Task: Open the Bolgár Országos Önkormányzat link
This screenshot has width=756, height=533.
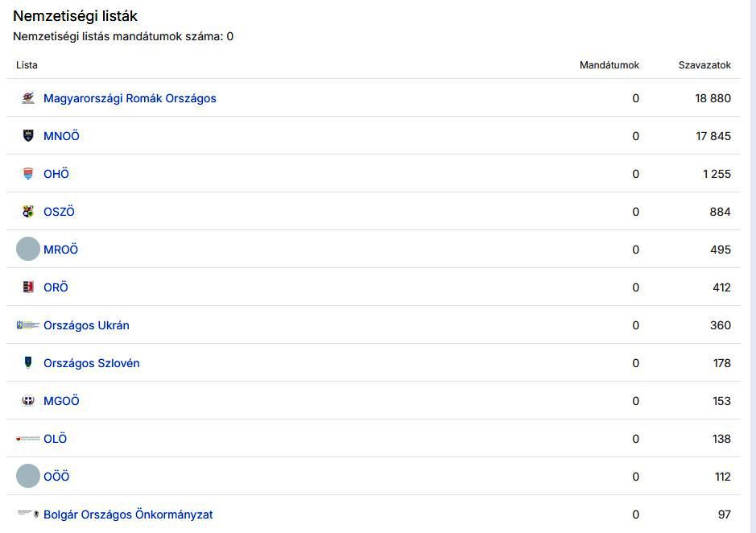Action: point(128,514)
